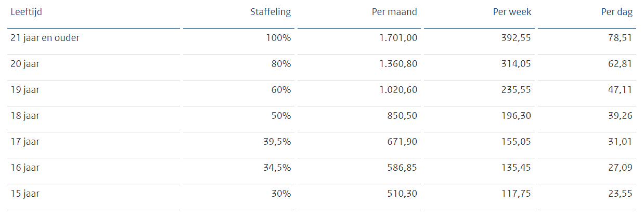The height and width of the screenshot is (217, 644).
Task: Click the 23,55 daily amount cell
Action: click(621, 194)
